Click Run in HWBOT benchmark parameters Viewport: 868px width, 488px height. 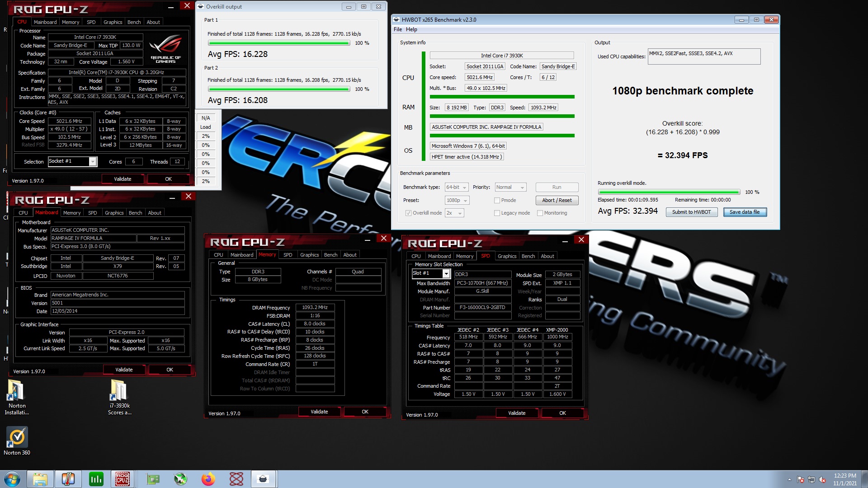coord(557,188)
